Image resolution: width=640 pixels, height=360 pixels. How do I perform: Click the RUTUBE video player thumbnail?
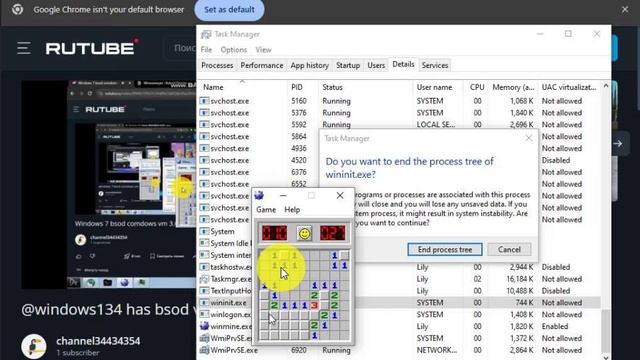pyautogui.click(x=109, y=184)
